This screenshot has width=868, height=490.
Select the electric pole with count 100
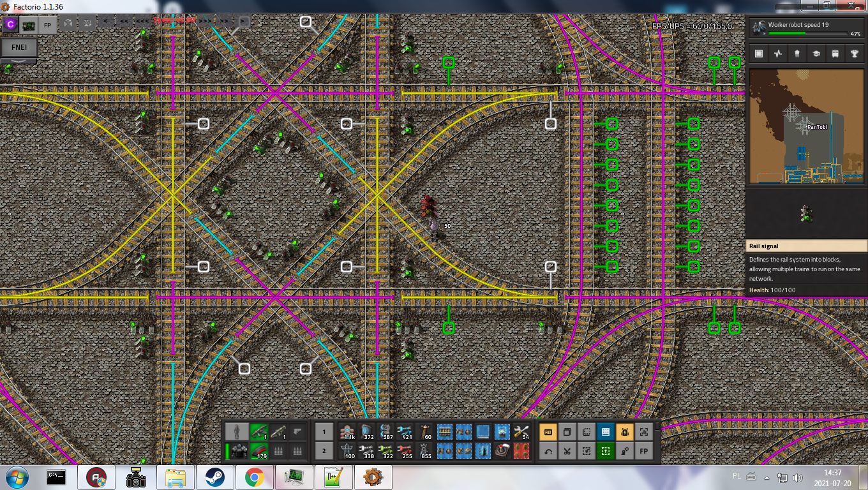(348, 451)
